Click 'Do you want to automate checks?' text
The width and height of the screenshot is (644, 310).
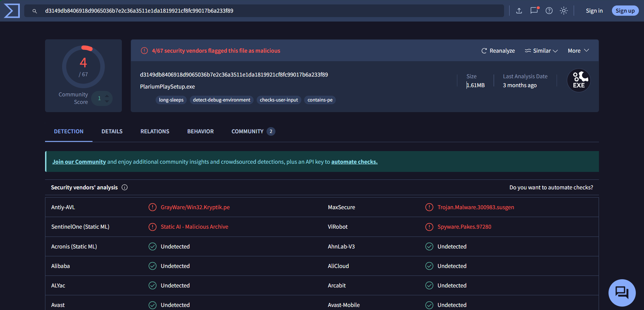[x=551, y=187]
